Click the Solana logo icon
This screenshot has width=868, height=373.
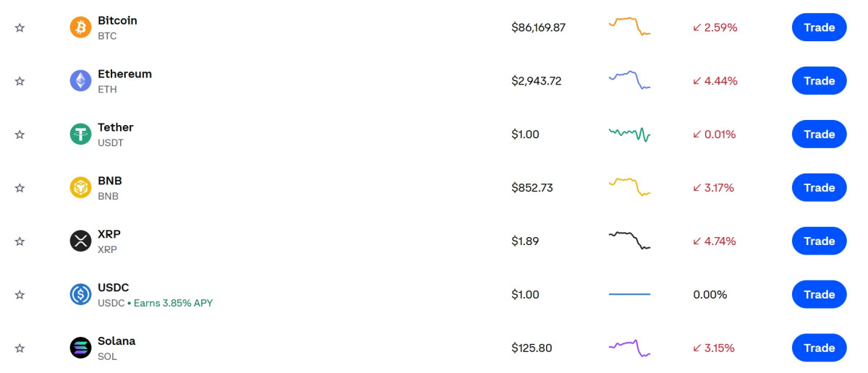80,348
